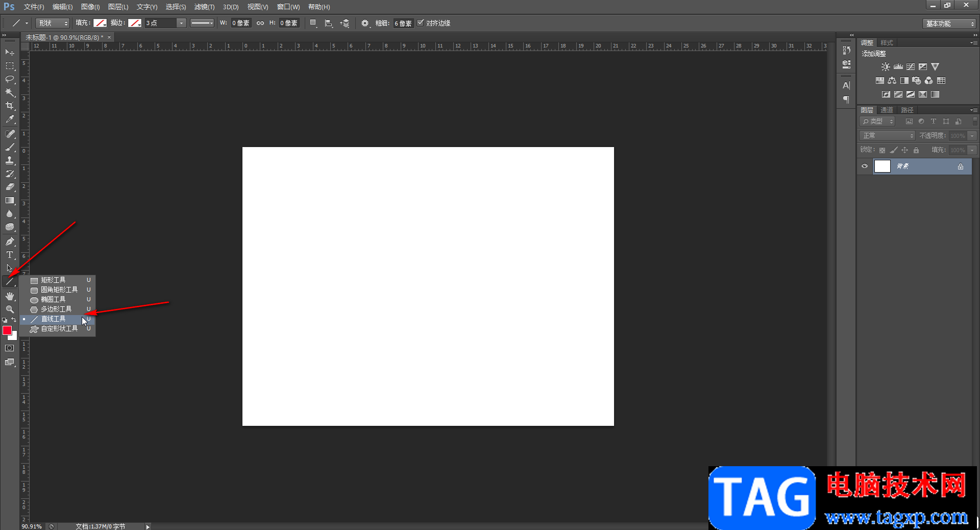
Task: Open the 正常 blend mode dropdown
Action: pyautogui.click(x=888, y=136)
